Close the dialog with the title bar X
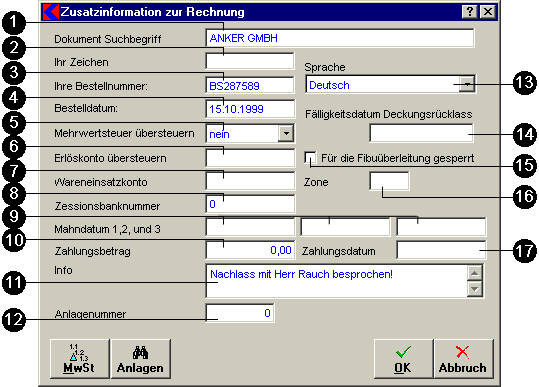Viewport: 539px width, 387px height. [488, 12]
